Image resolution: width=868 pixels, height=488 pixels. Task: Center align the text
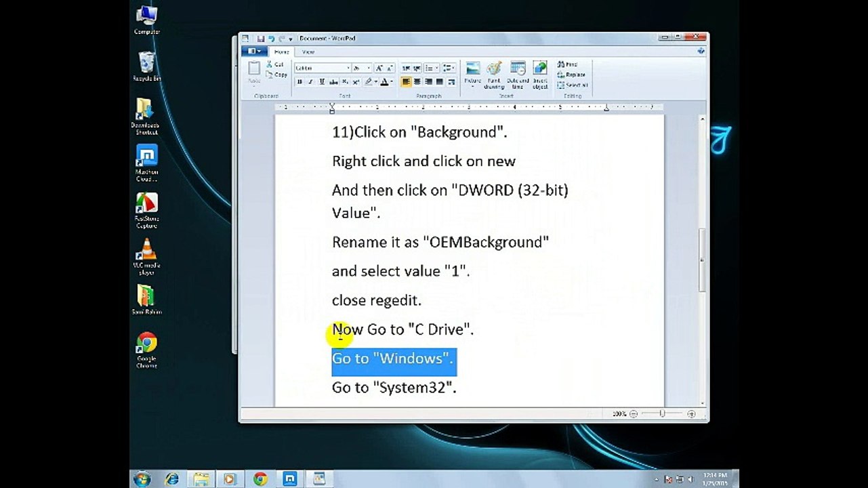(417, 82)
